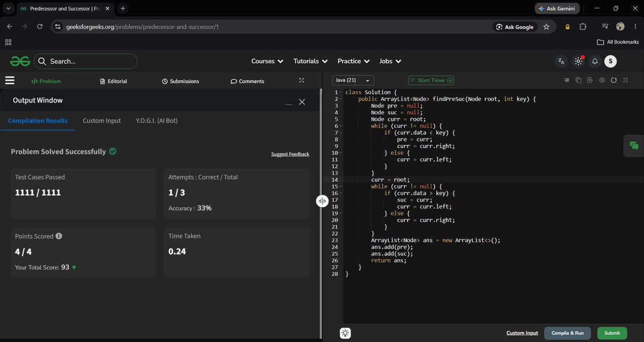Expand the problem panel to fullscreen
644x342 pixels.
[302, 81]
